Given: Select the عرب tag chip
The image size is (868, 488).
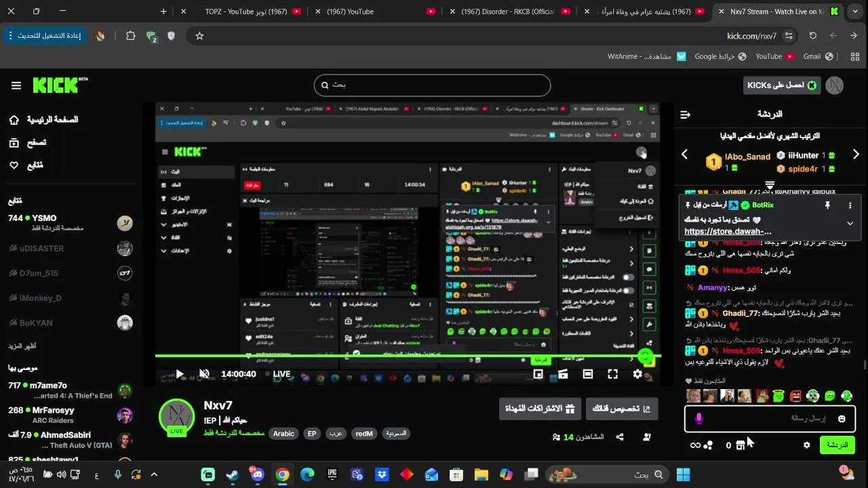Looking at the screenshot, I should pyautogui.click(x=336, y=434).
